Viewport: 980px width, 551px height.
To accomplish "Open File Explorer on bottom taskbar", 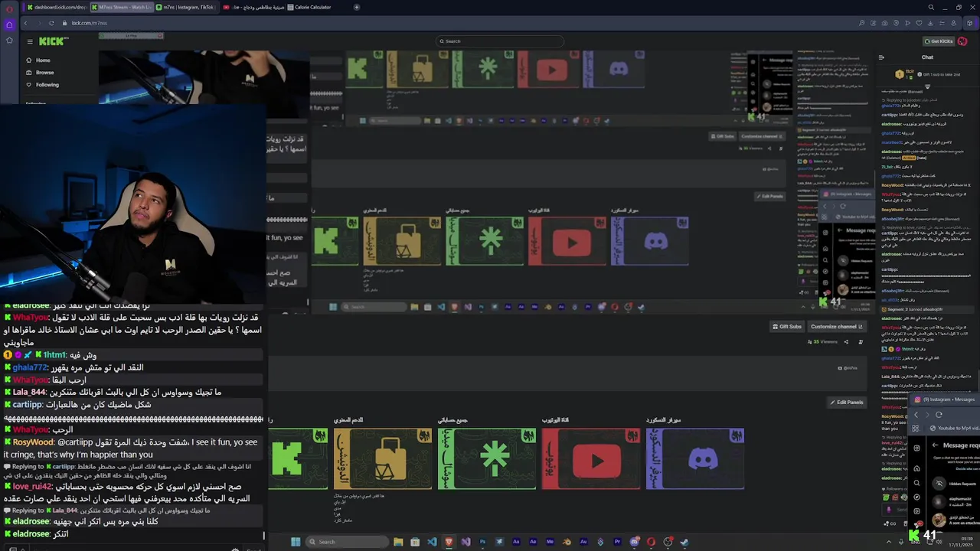I will click(x=398, y=542).
